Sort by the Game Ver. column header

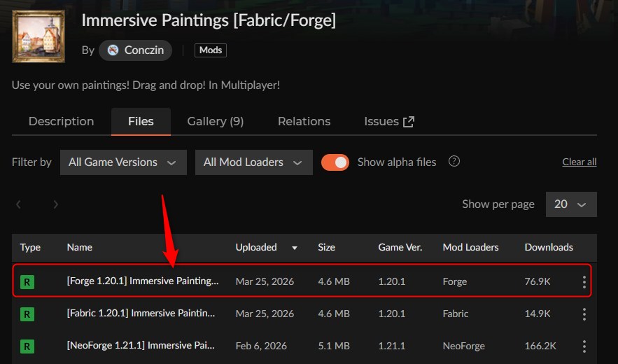pyautogui.click(x=400, y=247)
